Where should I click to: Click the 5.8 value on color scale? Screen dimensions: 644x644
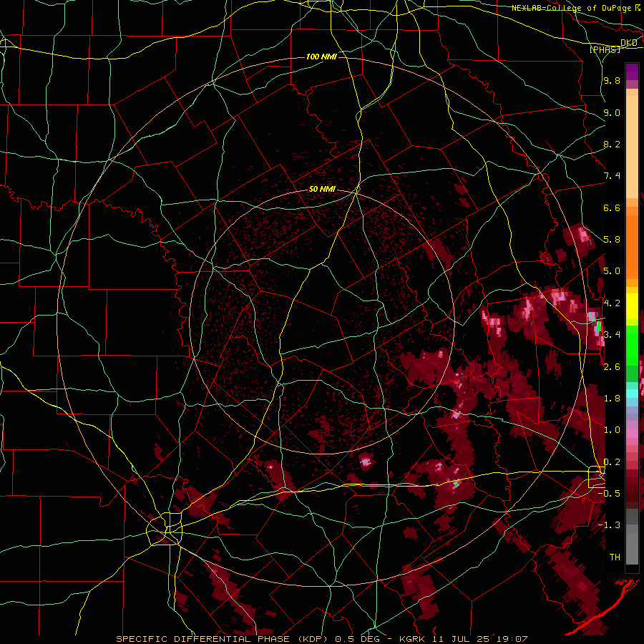pos(612,240)
